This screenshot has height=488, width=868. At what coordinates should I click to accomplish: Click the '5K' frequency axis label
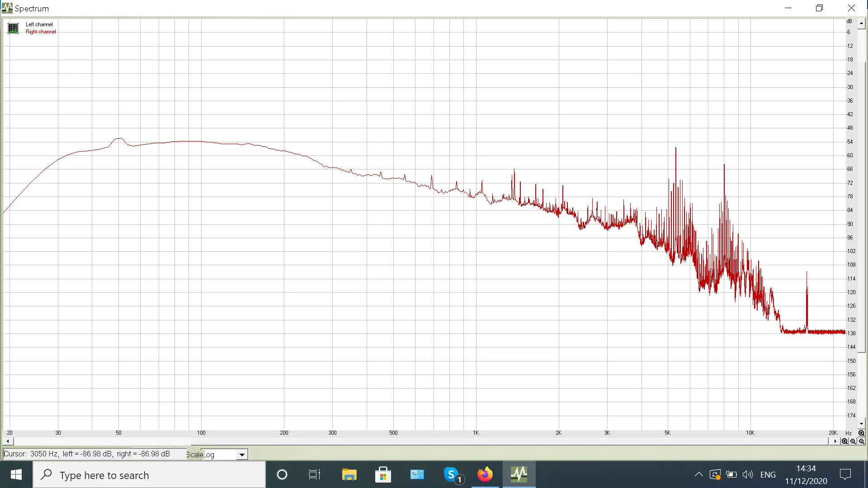point(667,433)
